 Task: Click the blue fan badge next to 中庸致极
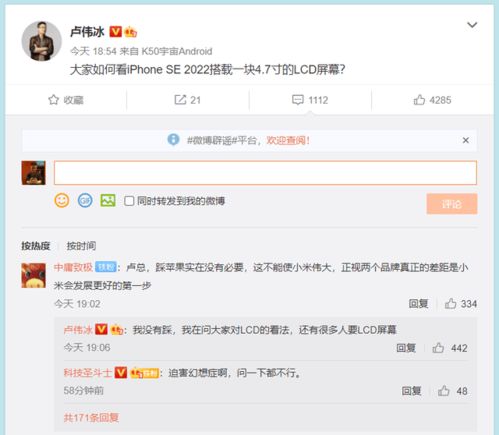tap(106, 267)
